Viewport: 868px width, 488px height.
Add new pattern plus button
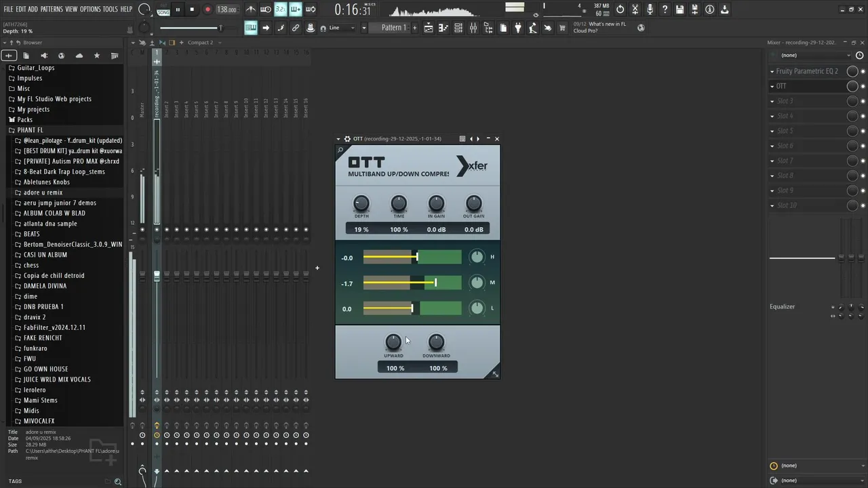click(x=414, y=28)
